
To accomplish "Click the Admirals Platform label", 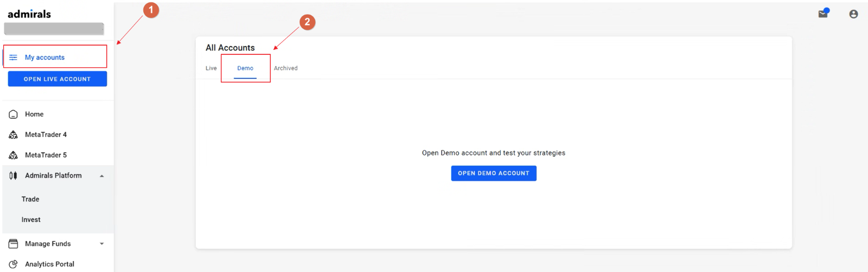I will click(53, 175).
